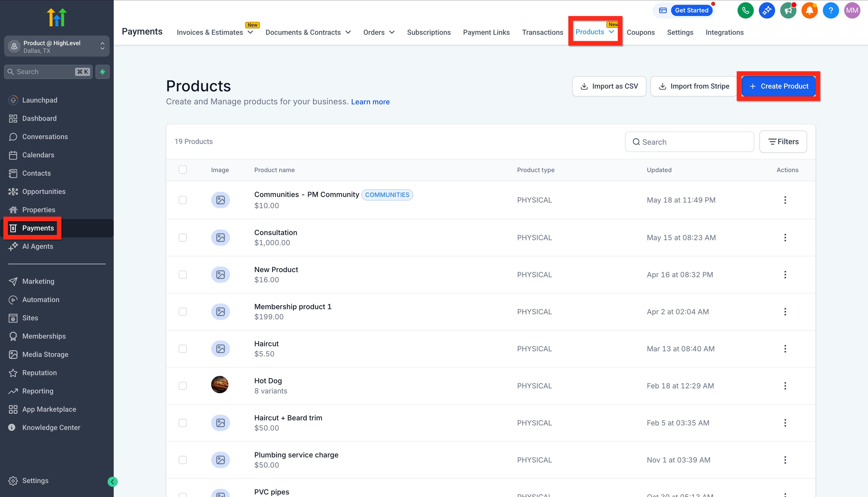The height and width of the screenshot is (497, 868).
Task: Follow the Learn more link
Action: point(370,102)
